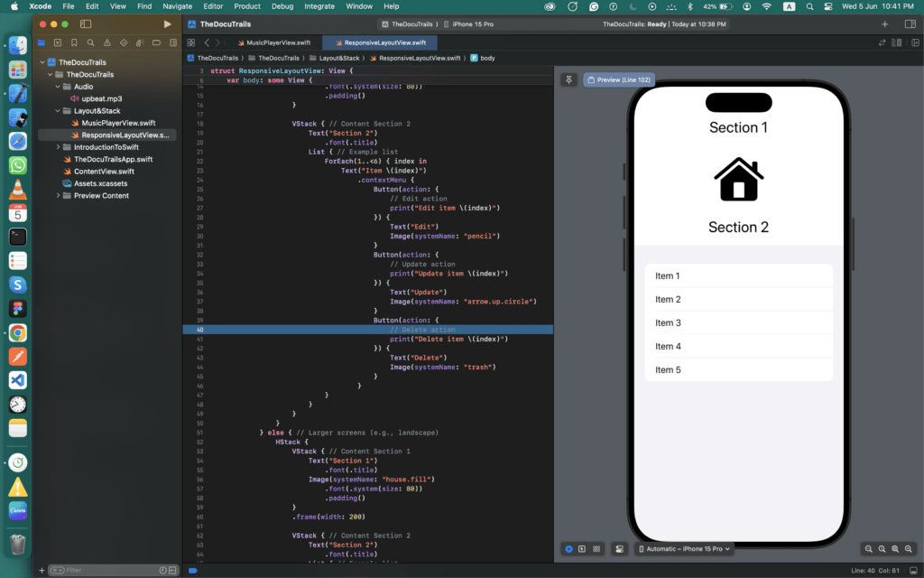
Task: Go back in editor history
Action: coord(207,42)
